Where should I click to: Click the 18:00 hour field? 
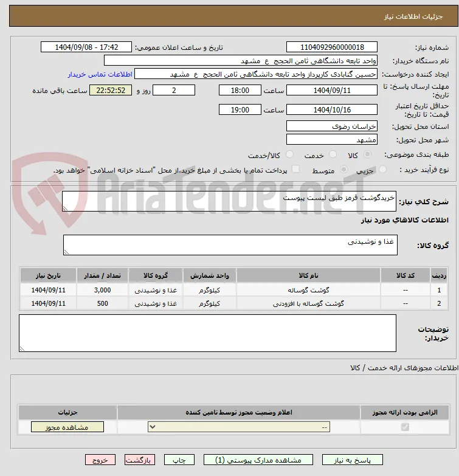pos(240,90)
